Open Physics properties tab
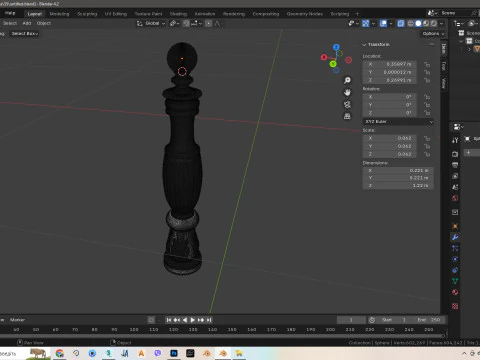The width and height of the screenshot is (480, 360). click(455, 259)
